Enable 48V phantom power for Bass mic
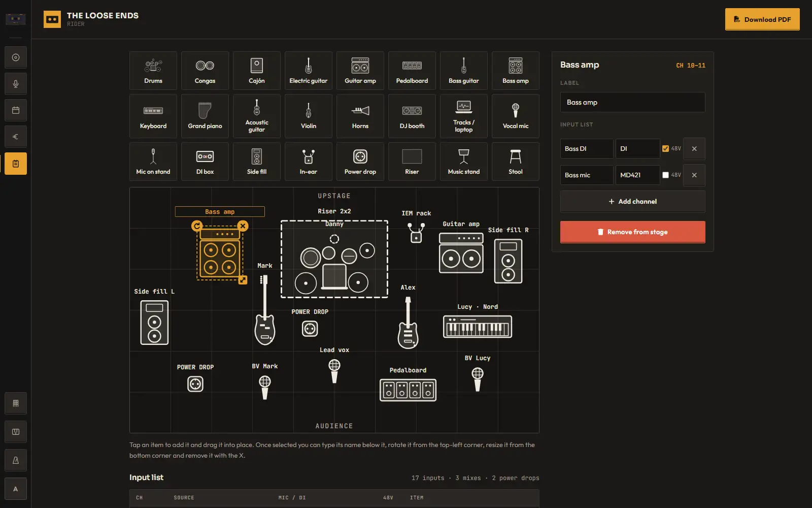Image resolution: width=812 pixels, height=508 pixels. [665, 175]
